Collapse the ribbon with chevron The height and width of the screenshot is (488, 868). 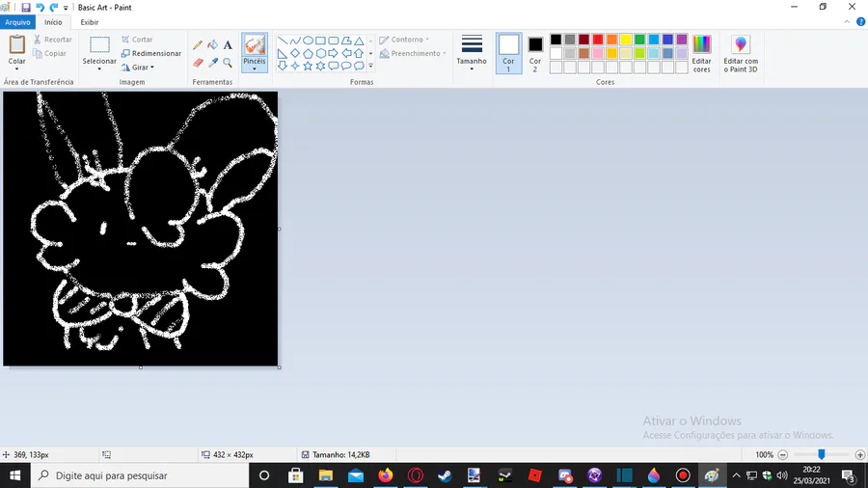pos(847,22)
